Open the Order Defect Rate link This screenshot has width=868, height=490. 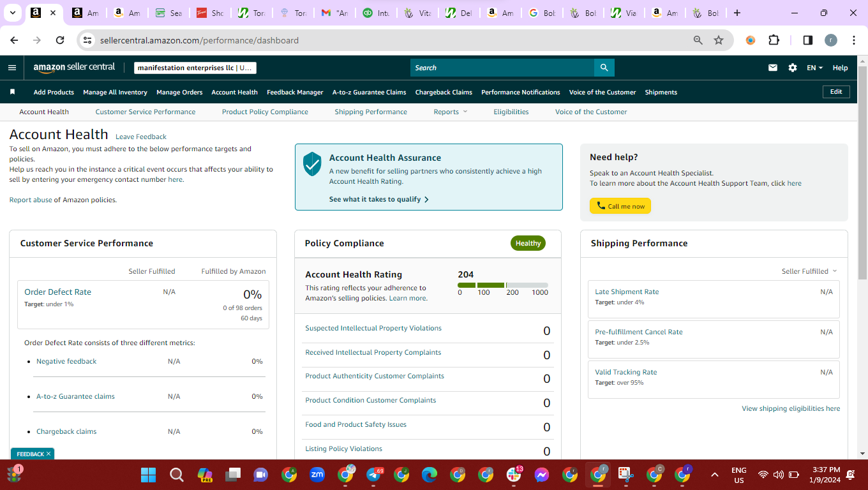(57, 292)
